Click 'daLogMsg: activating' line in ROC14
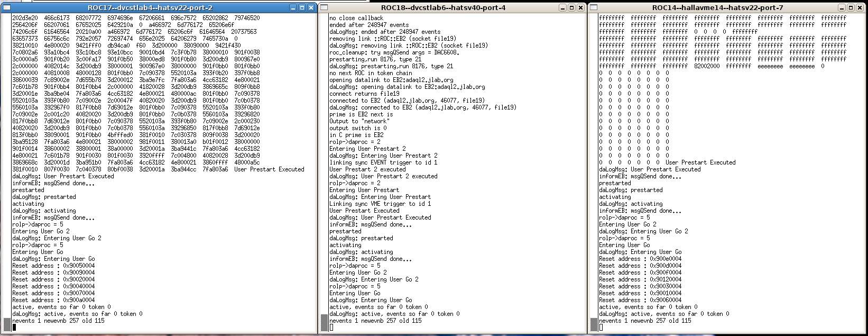 (631, 204)
